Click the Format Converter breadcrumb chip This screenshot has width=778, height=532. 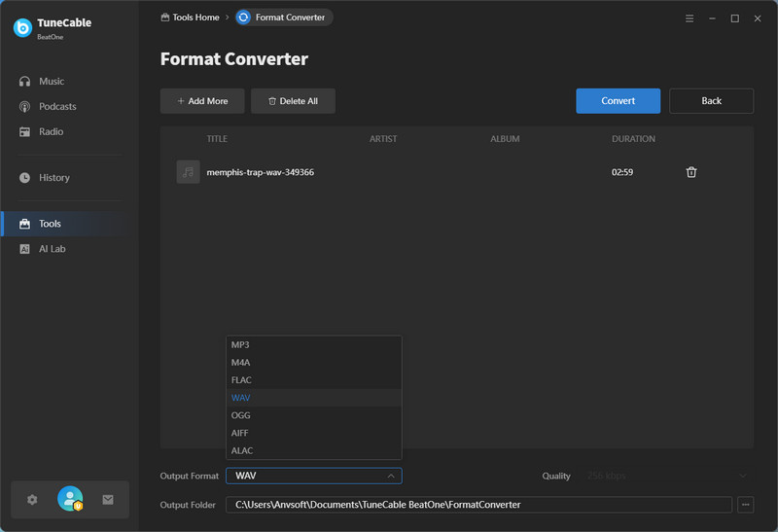tap(284, 18)
